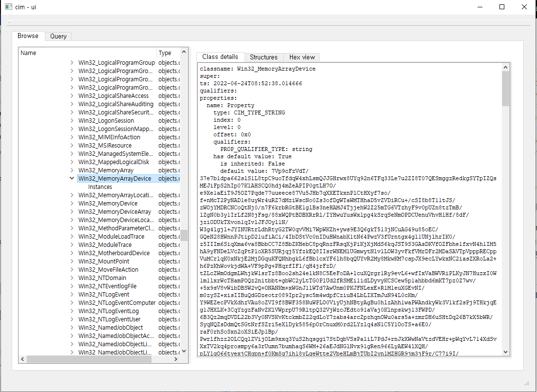Select Win32_LogicalShareAuditing class
The image size is (537, 392).
pos(116,104)
